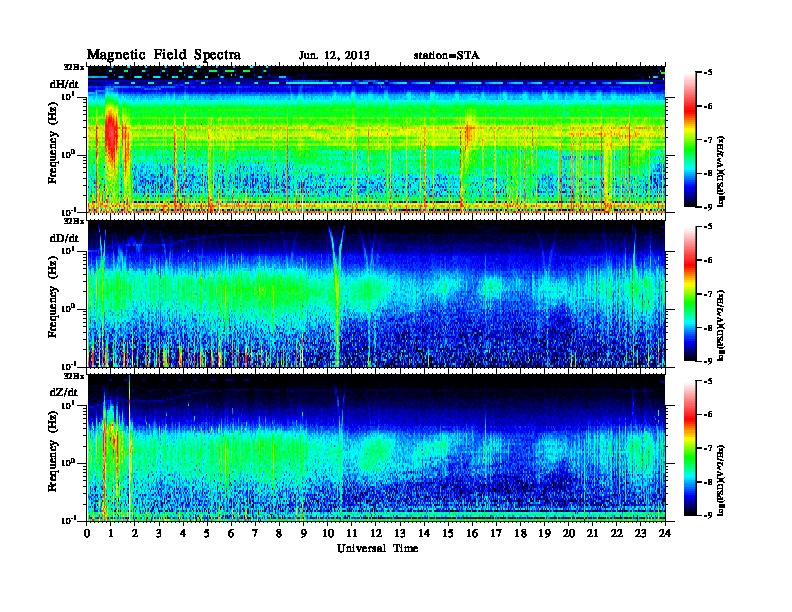Click the dD/dt panel color scale bar
The width and height of the screenshot is (792, 612).
pyautogui.click(x=689, y=293)
